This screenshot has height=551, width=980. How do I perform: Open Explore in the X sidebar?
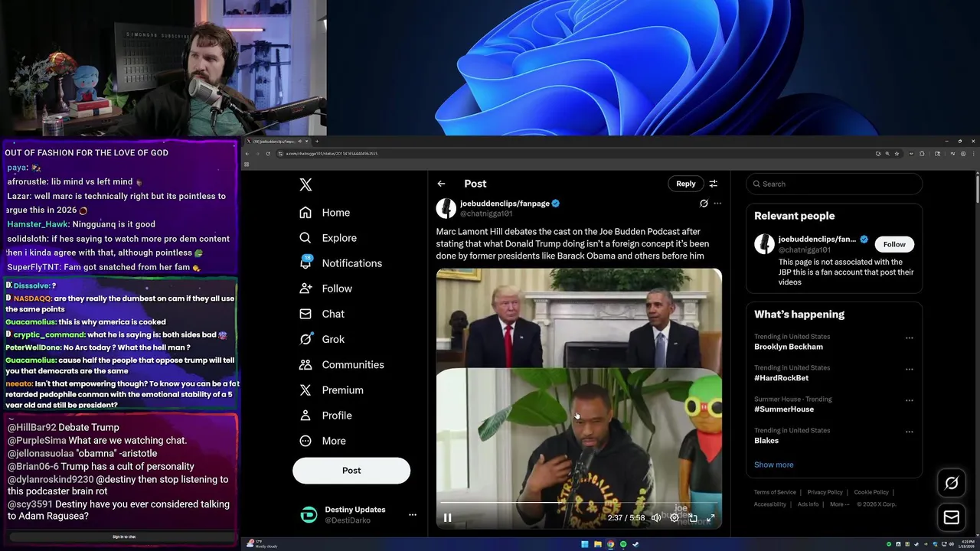pos(328,238)
